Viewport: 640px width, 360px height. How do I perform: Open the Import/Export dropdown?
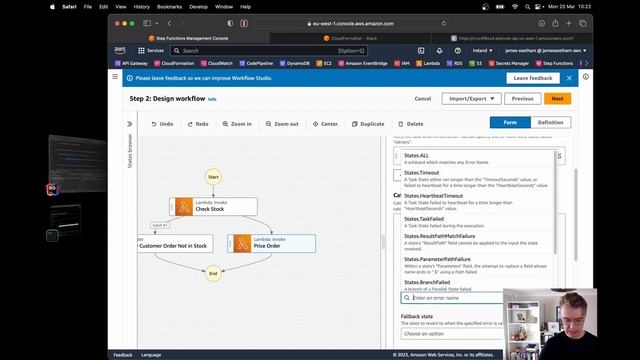click(471, 99)
